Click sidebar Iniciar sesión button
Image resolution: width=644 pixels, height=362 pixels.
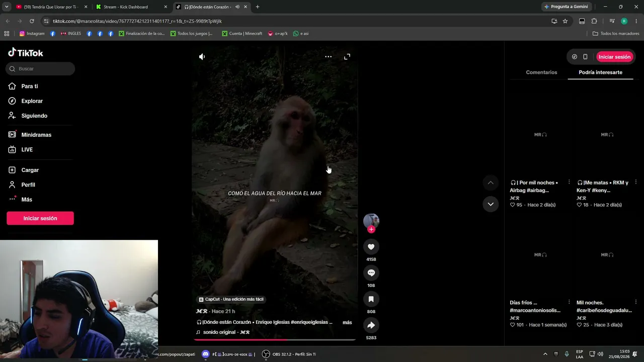[x=40, y=218]
